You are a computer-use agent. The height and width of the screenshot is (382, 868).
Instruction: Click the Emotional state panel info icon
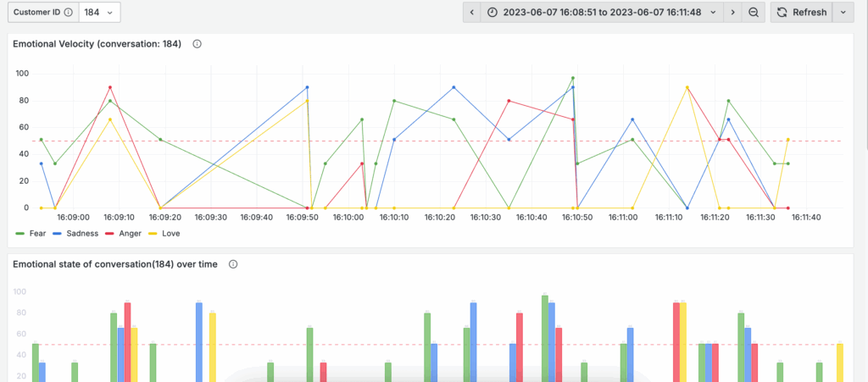tap(233, 264)
